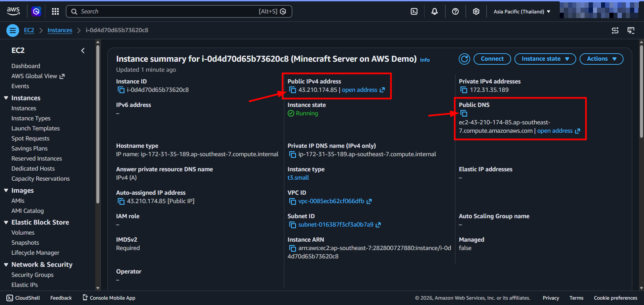Click the sidebar vertical scrollbar

[x=98, y=124]
